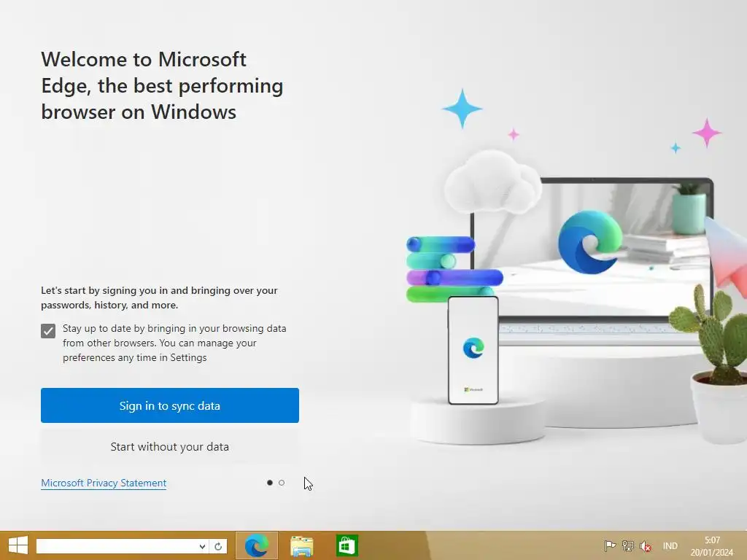Click the muted volume tray icon

(646, 546)
